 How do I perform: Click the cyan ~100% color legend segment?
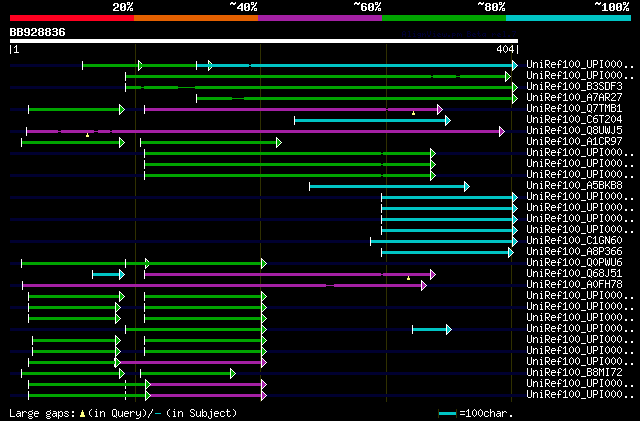(569, 18)
